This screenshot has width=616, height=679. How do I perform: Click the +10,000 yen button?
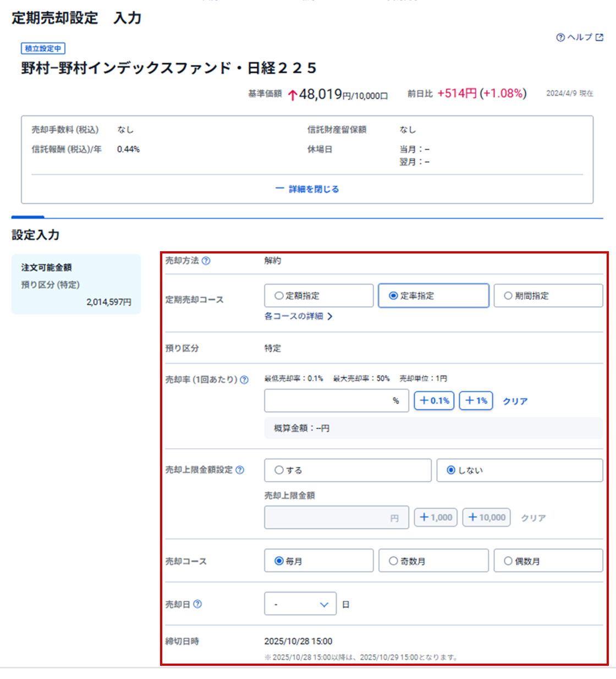(487, 517)
